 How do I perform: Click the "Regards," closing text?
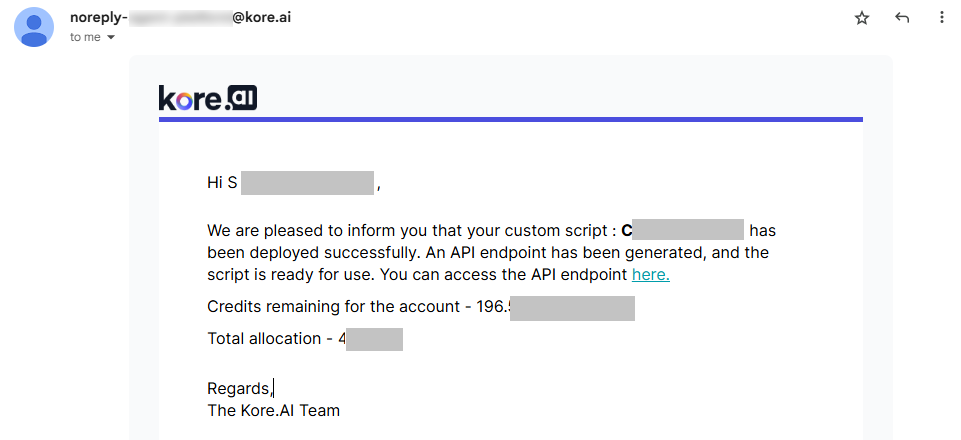pos(238,388)
